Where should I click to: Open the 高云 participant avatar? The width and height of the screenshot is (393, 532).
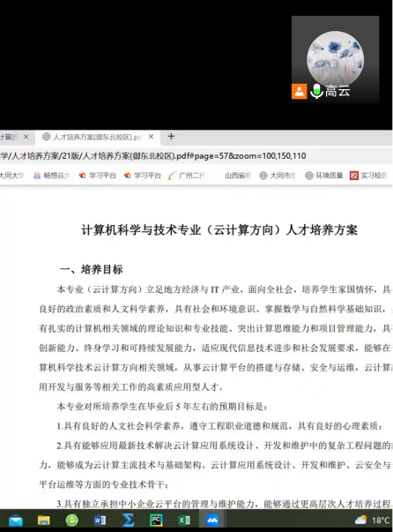(336, 59)
